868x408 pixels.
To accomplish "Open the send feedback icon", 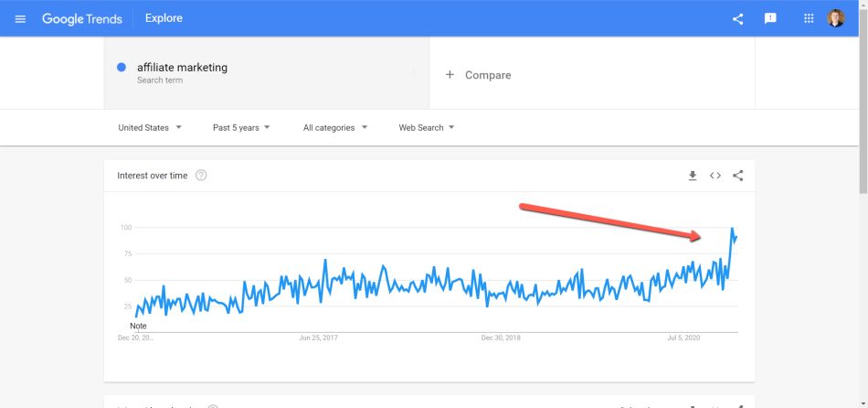I will (770, 18).
